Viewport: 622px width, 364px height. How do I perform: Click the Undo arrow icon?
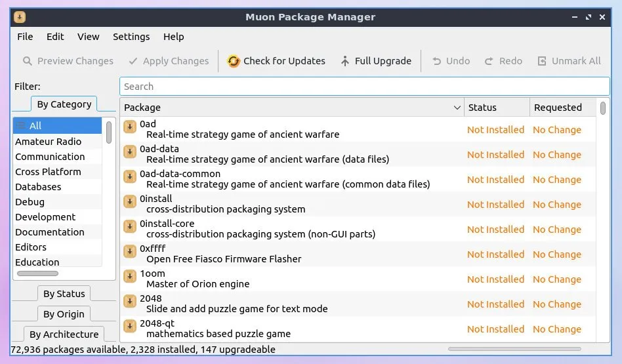pyautogui.click(x=436, y=61)
